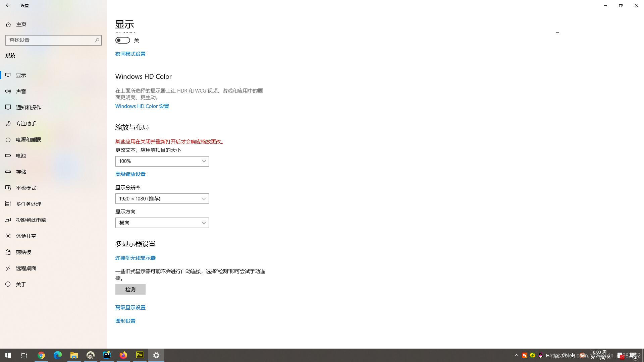Image resolution: width=644 pixels, height=362 pixels.
Task: Go to 电源和睡眠 settings
Action: 28,139
